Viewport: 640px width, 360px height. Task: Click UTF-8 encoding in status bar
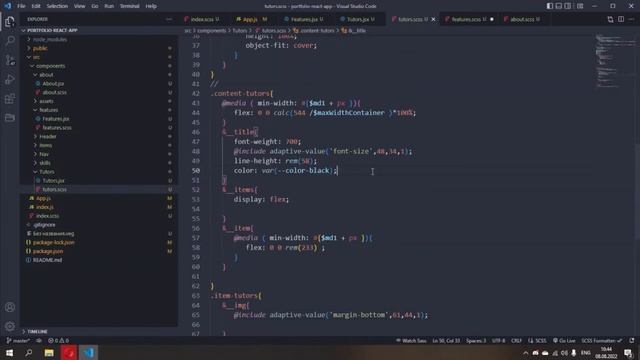click(498, 340)
